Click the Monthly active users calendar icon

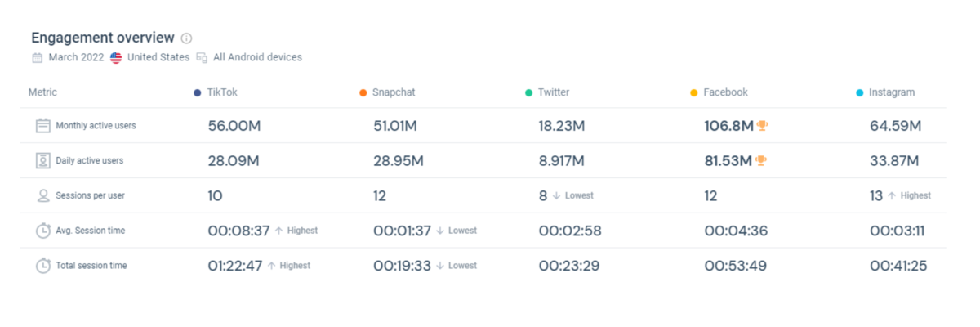(43, 126)
